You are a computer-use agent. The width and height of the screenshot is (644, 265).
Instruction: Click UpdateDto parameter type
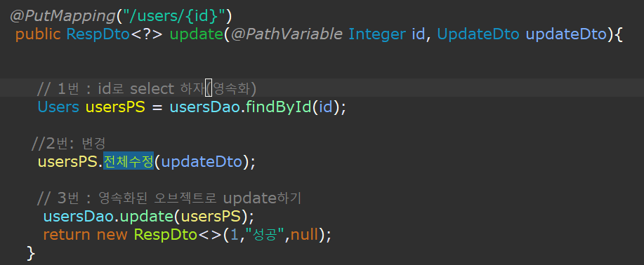(x=478, y=35)
